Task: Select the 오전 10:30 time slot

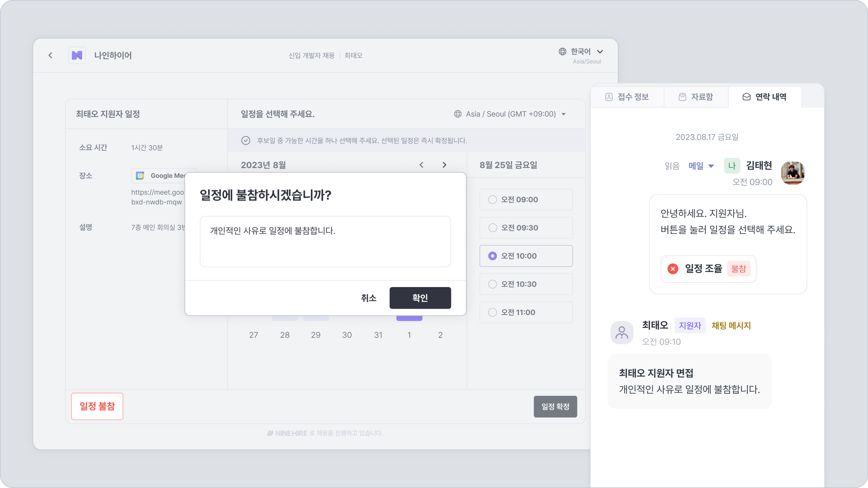Action: [x=526, y=284]
